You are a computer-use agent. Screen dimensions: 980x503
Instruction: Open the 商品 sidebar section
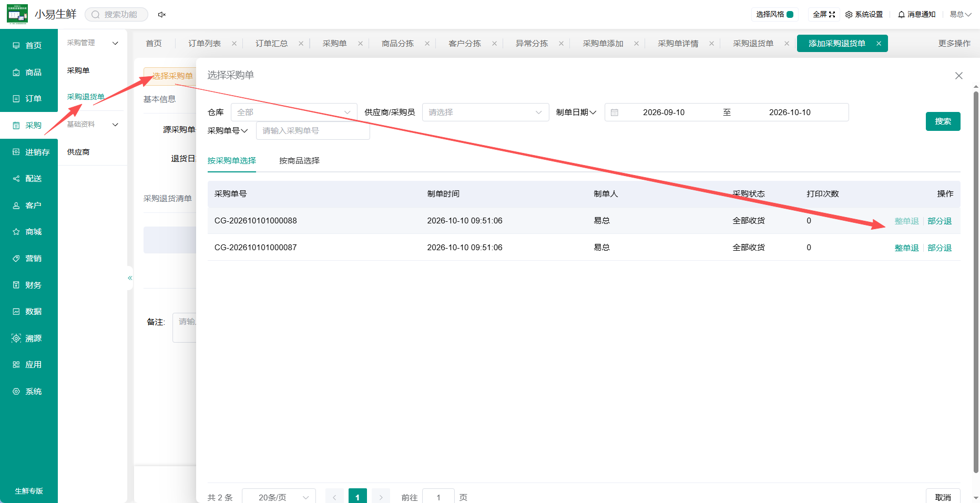tap(28, 72)
